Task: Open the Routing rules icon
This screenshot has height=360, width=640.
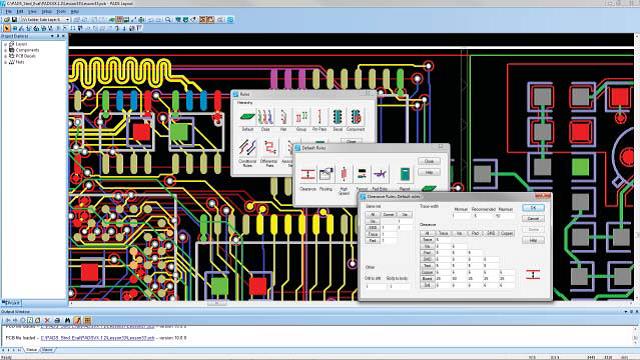Action: point(326,174)
